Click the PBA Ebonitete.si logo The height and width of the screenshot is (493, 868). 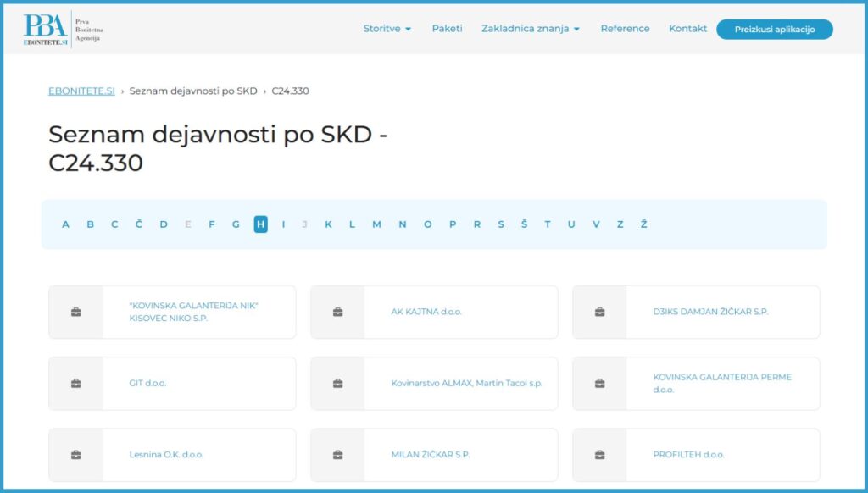pyautogui.click(x=63, y=30)
